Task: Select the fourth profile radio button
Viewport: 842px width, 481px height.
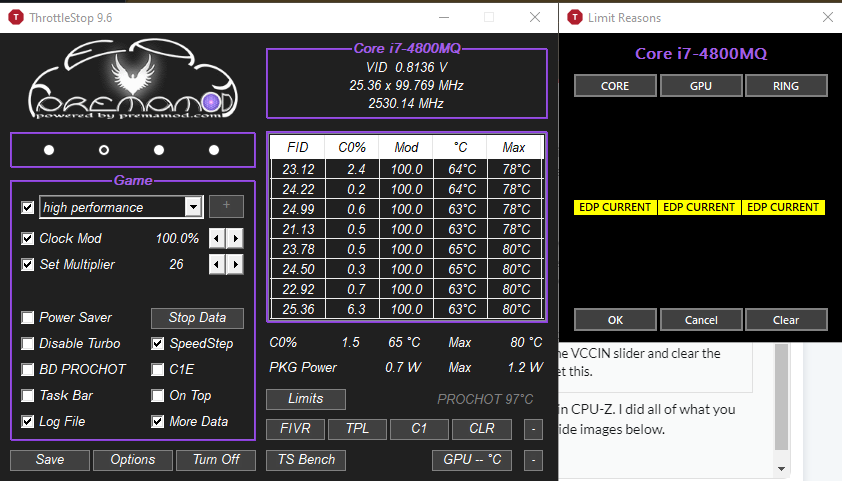Action: tap(214, 150)
